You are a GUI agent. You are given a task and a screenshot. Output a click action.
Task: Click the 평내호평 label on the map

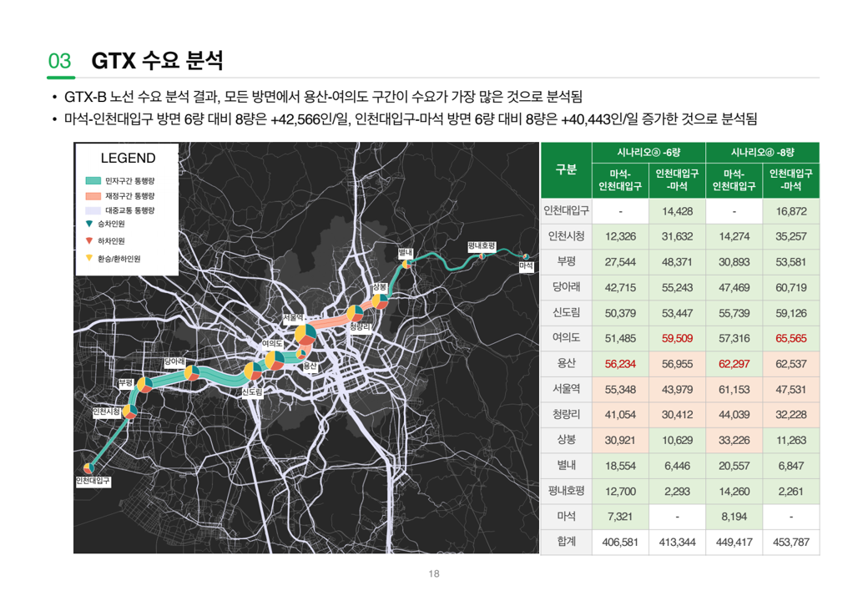(x=482, y=245)
